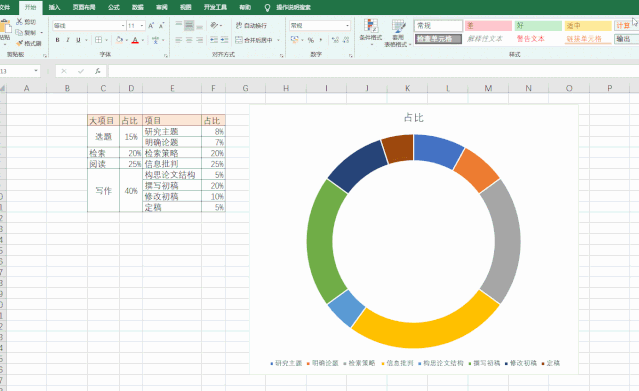This screenshot has width=639, height=391.
Task: Click the Cut (剪切) scissors icon
Action: [19, 22]
